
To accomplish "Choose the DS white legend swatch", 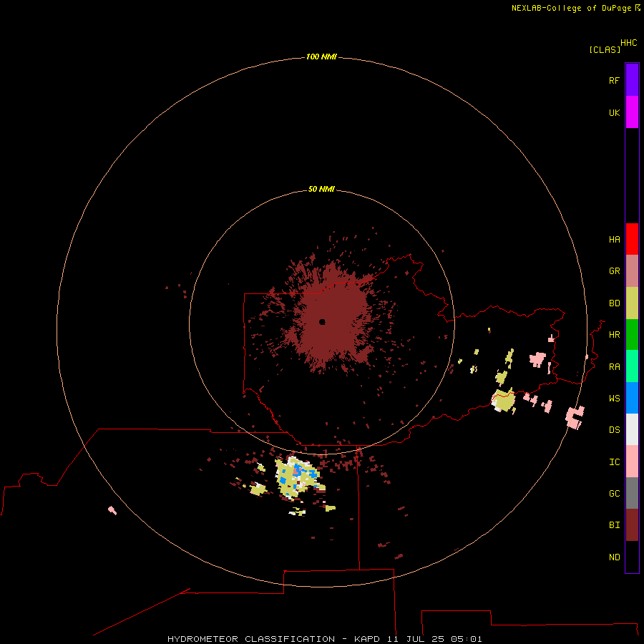I will [632, 429].
